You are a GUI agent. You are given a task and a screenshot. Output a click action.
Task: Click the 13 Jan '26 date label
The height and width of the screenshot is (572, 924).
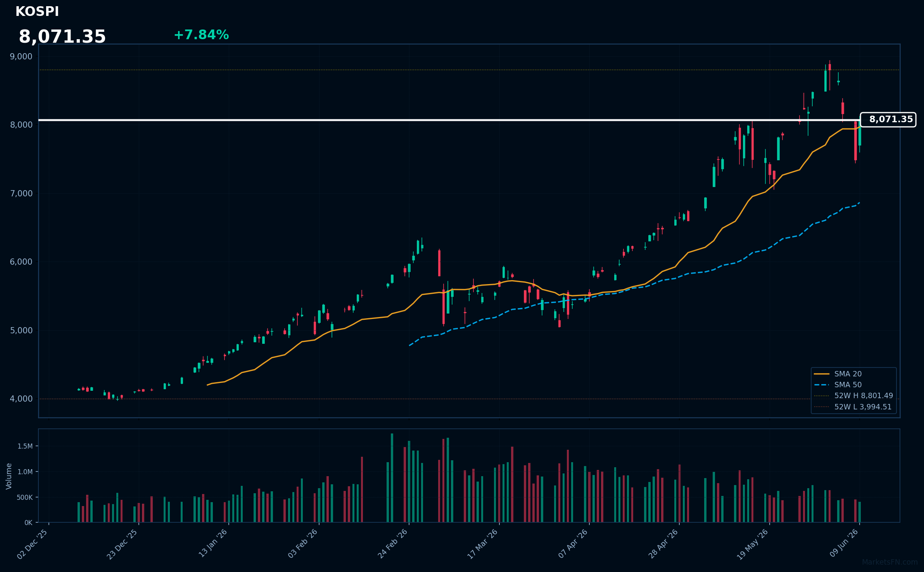(213, 544)
